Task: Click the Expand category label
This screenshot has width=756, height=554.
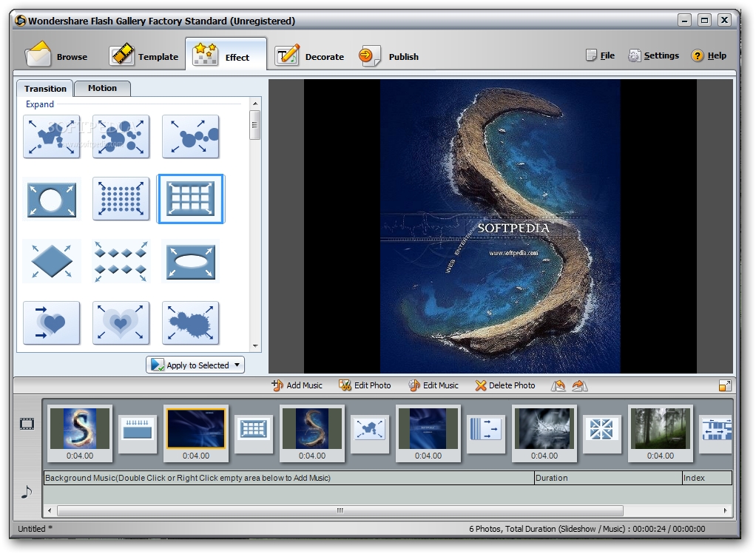Action: tap(39, 104)
